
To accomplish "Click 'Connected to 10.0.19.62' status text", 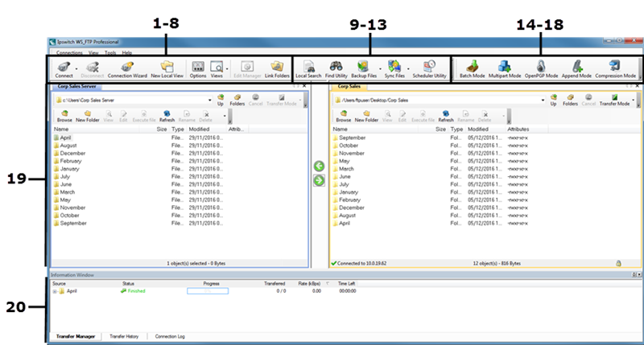I will (361, 263).
